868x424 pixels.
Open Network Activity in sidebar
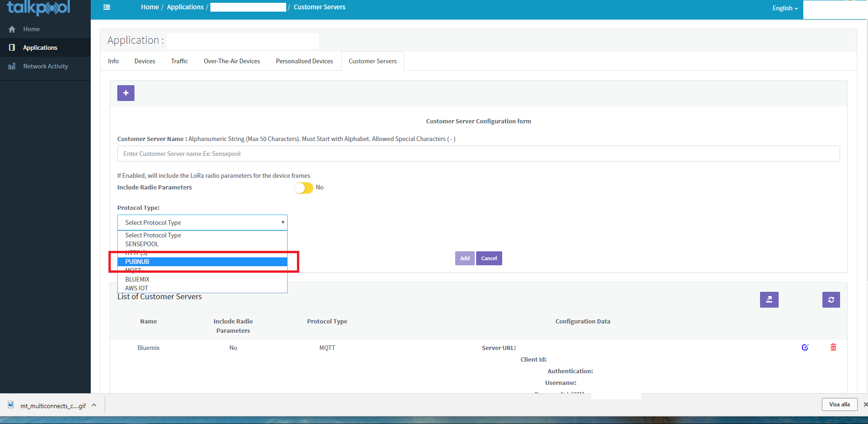pyautogui.click(x=45, y=66)
